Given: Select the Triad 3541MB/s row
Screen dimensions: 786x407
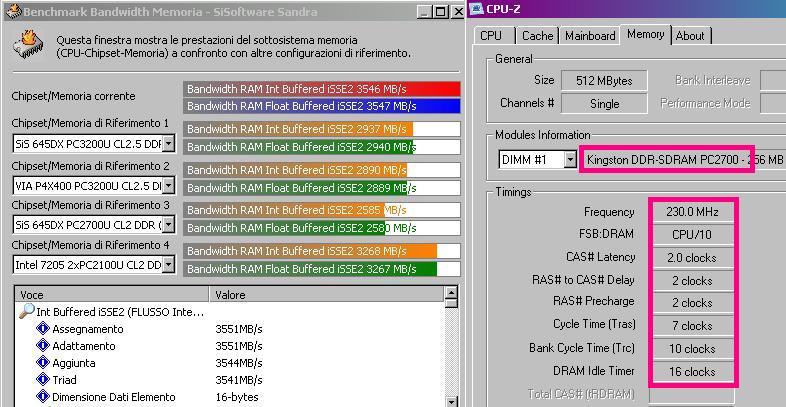Looking at the screenshot, I should (230, 380).
